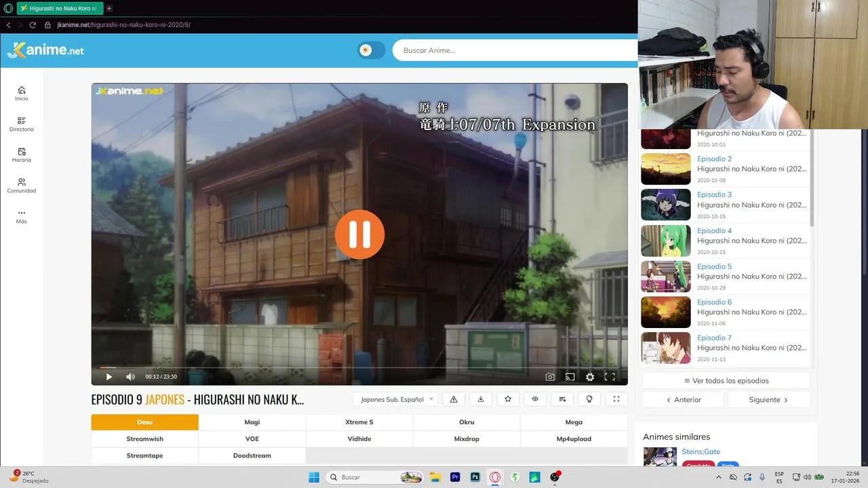Open the Episodio 6 link
Viewport: 868px width, 488px height.
(x=714, y=302)
